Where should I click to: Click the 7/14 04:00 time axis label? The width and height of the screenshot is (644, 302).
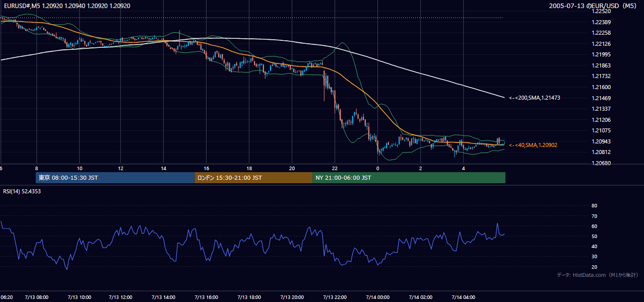pyautogui.click(x=463, y=297)
